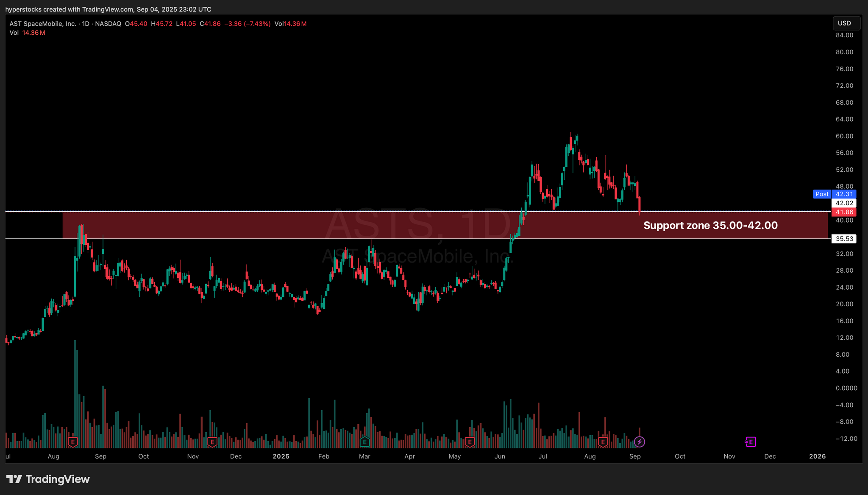
Task: Click the Vol 14.36 M indicator legend
Action: pyautogui.click(x=27, y=33)
